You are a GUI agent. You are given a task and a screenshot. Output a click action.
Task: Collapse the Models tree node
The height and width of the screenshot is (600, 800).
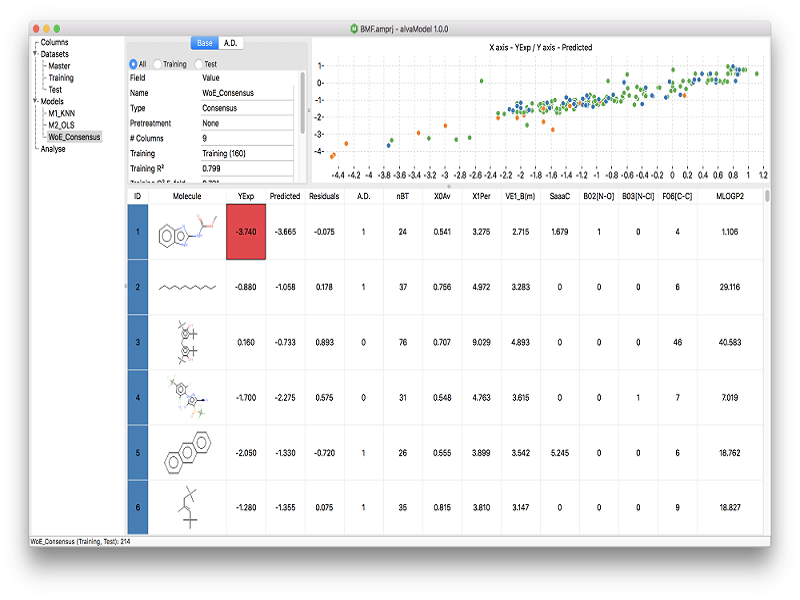35,101
